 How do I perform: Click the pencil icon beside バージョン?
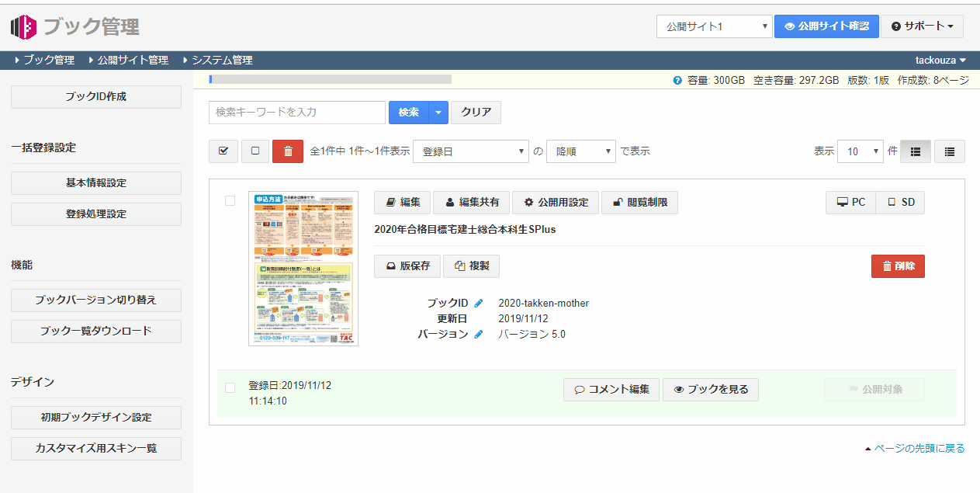(x=478, y=334)
